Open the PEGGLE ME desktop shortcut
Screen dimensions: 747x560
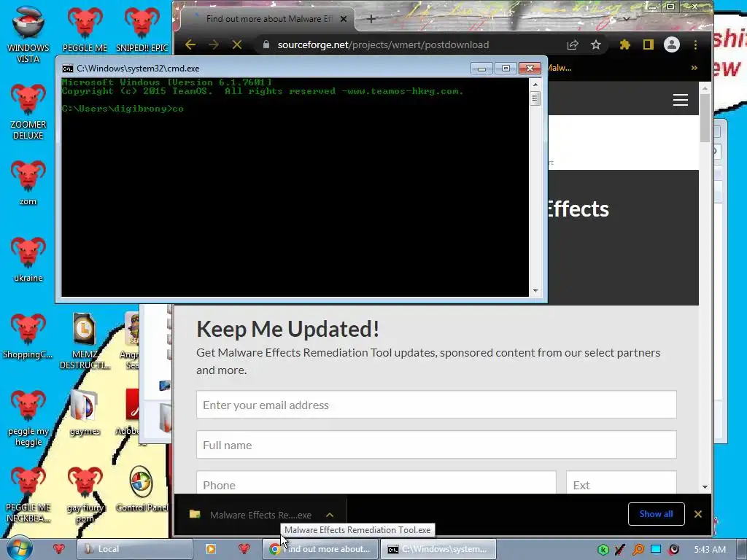pyautogui.click(x=85, y=28)
